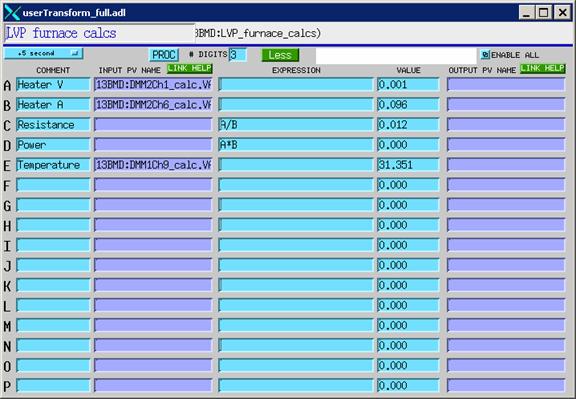
Task: Click the row M input PV name field
Action: pos(153,325)
